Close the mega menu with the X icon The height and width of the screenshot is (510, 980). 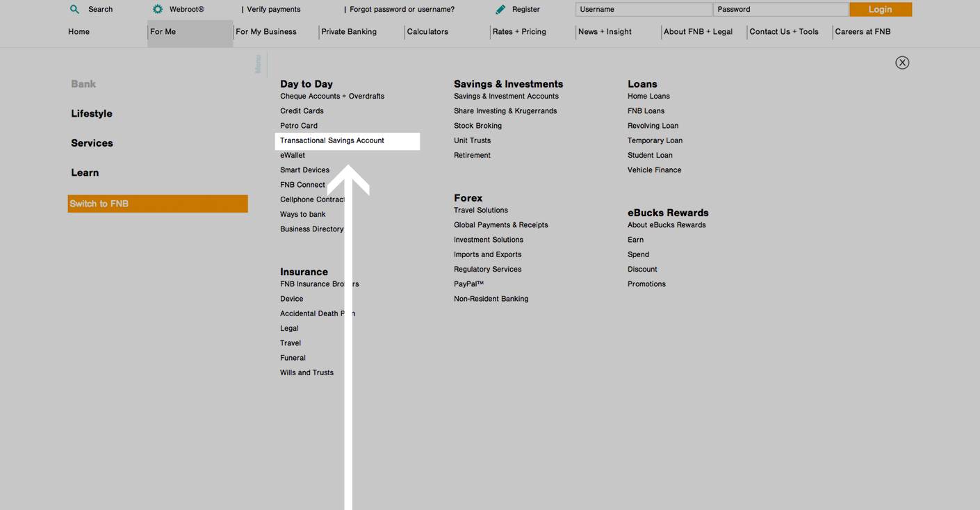(902, 62)
